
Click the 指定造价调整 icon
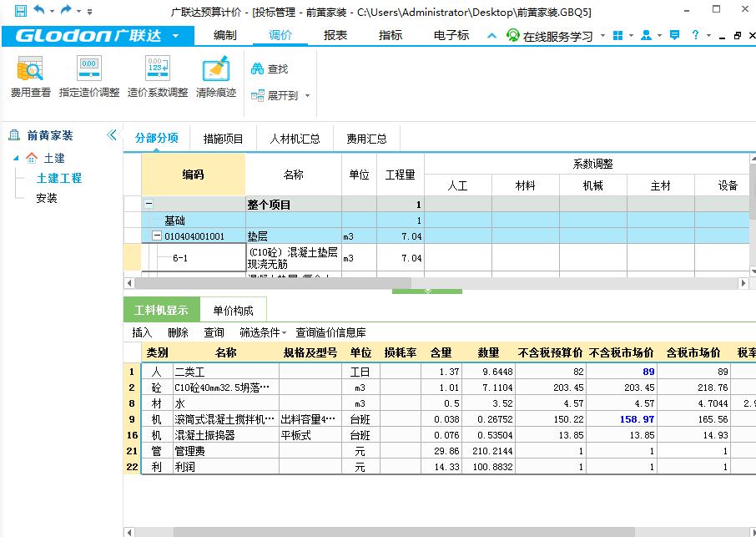[88, 68]
